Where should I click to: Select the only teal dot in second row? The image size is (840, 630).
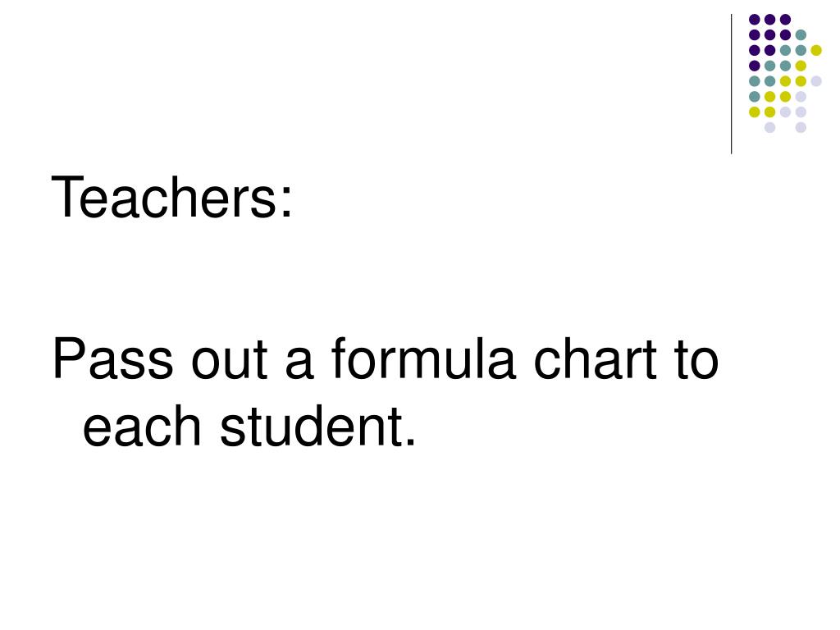(x=801, y=35)
